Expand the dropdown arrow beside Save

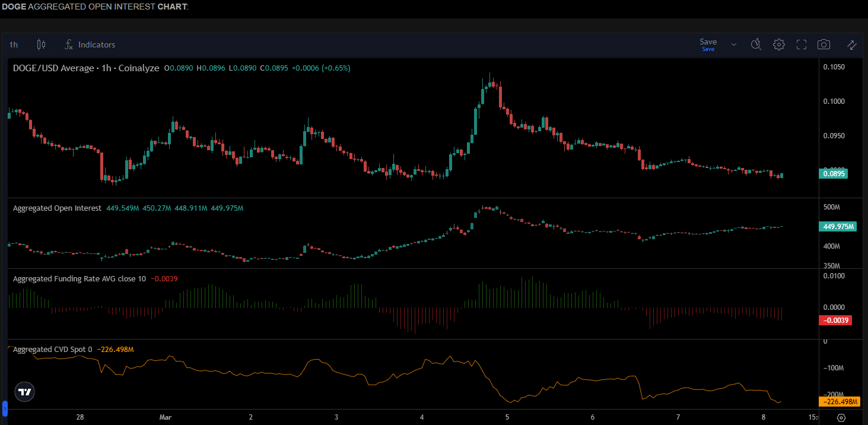point(734,45)
